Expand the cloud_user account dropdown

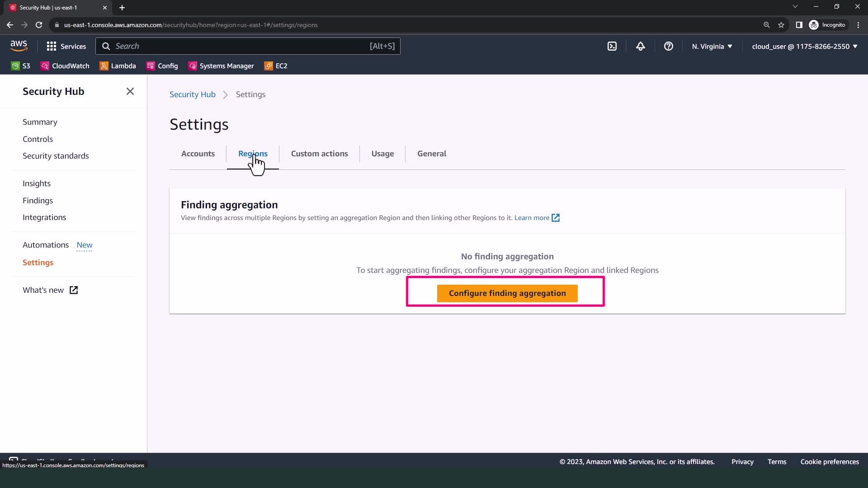click(x=804, y=46)
